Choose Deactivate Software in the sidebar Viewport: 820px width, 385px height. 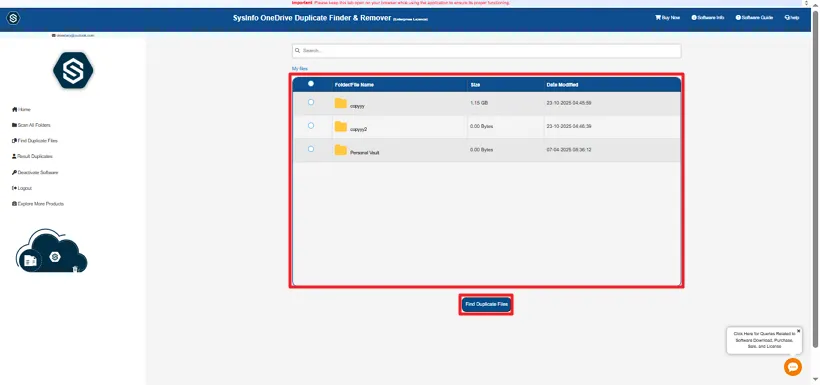[x=35, y=172]
